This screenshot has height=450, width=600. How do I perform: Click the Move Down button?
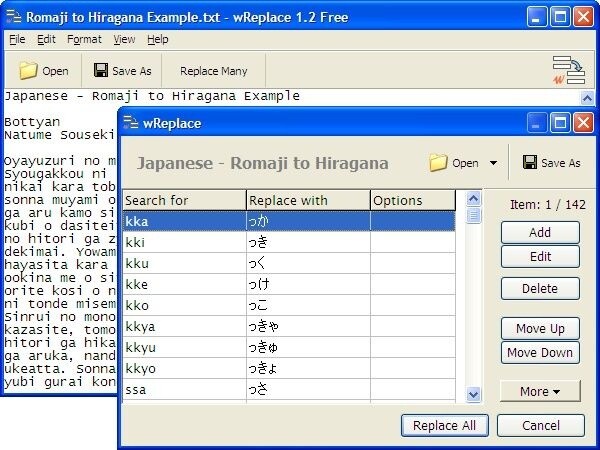(540, 352)
